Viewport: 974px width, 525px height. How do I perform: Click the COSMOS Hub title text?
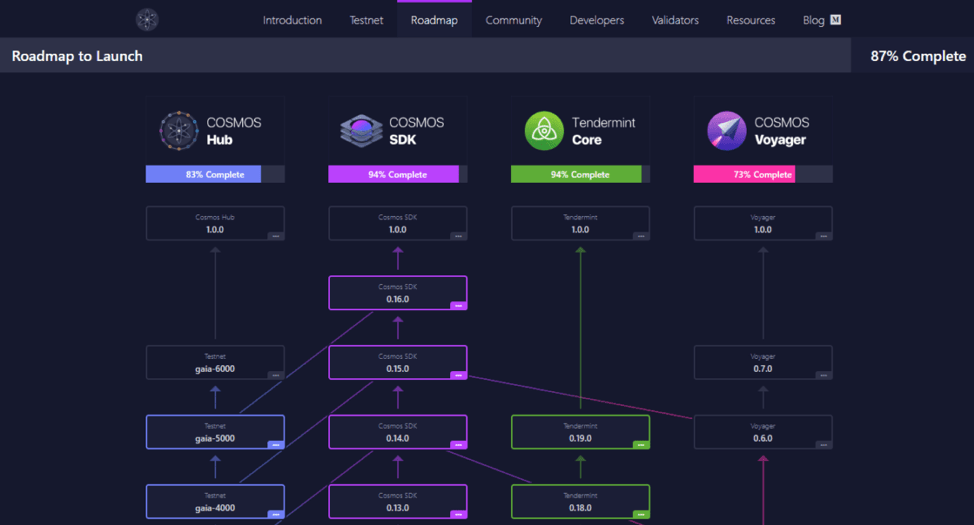coord(234,131)
